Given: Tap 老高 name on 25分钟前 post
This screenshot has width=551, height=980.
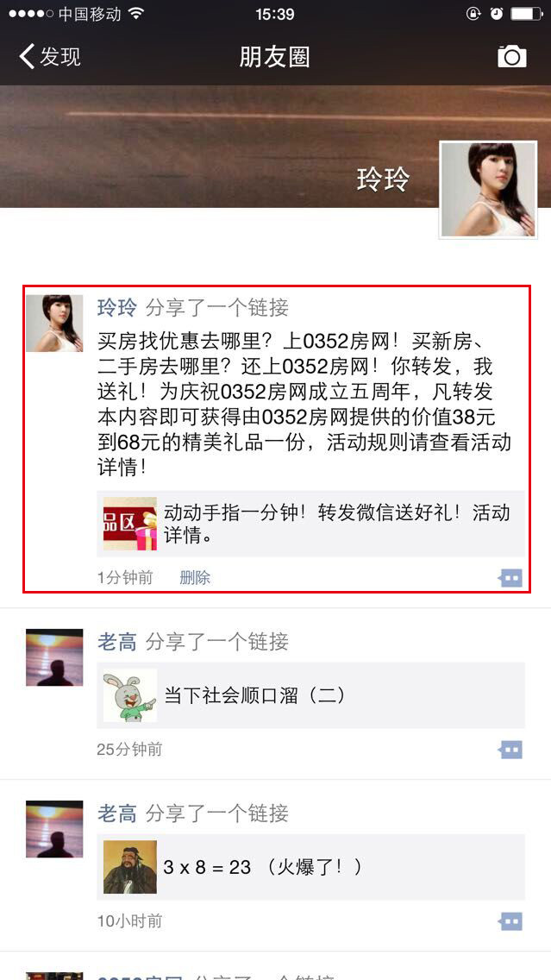Looking at the screenshot, I should pyautogui.click(x=116, y=642).
